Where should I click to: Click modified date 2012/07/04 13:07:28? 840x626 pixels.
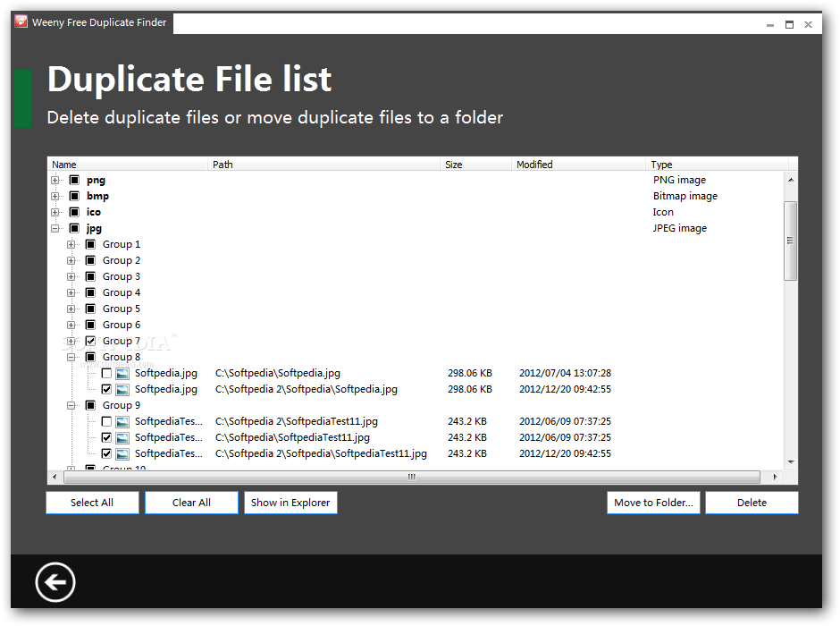[x=565, y=374]
